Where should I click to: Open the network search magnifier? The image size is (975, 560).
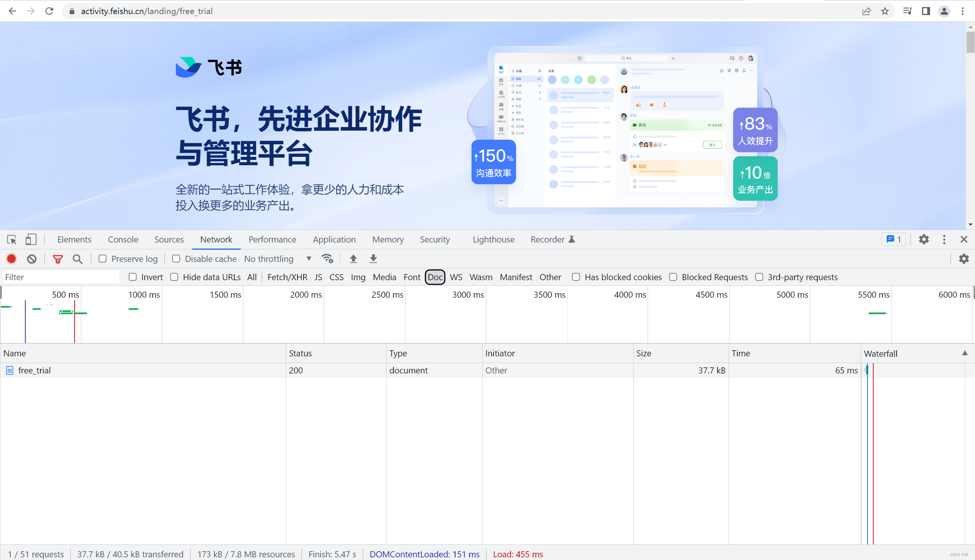pos(77,259)
